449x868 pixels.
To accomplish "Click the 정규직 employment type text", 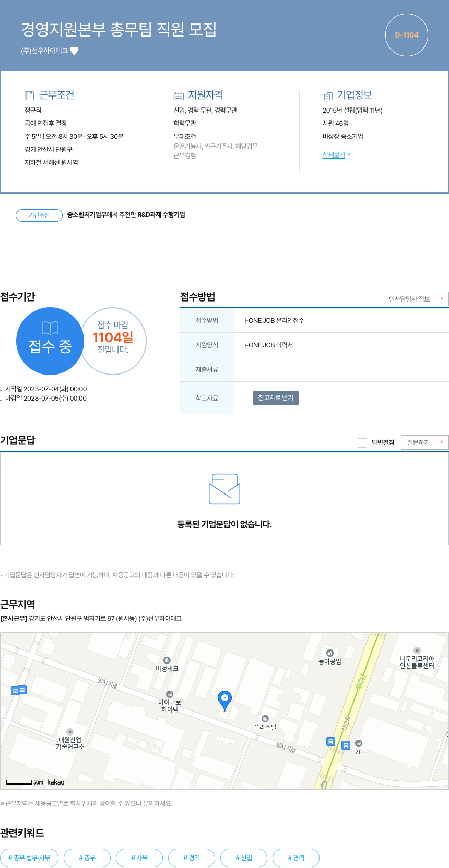I will point(33,110).
